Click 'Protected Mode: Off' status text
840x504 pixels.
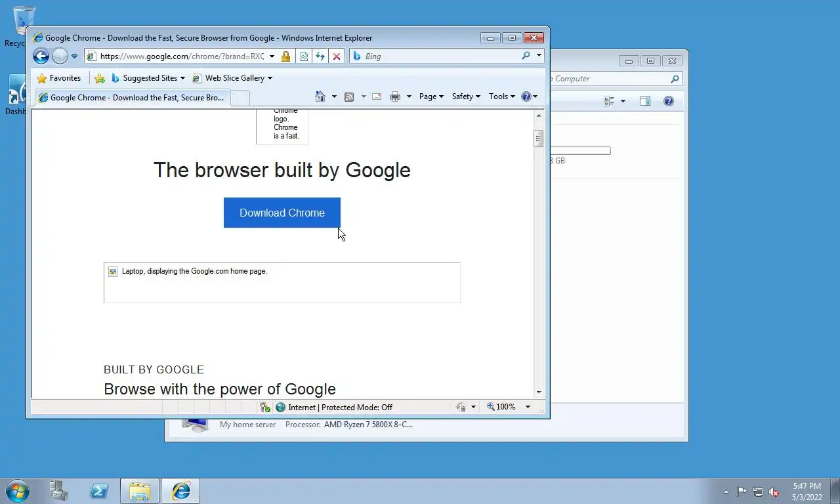tap(357, 408)
